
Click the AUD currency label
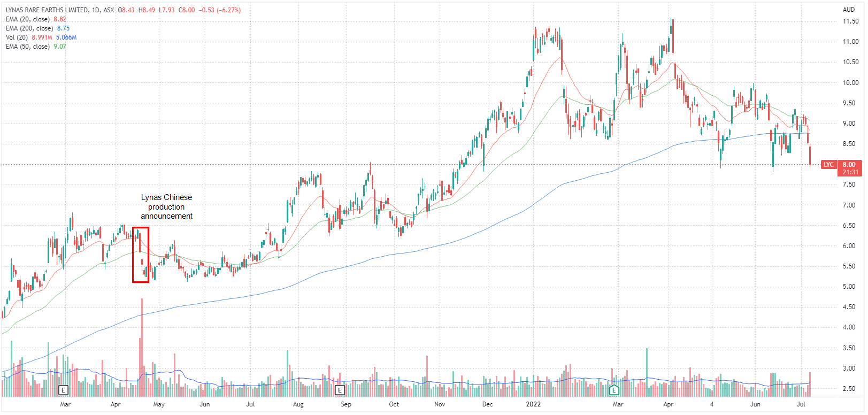(x=849, y=9)
